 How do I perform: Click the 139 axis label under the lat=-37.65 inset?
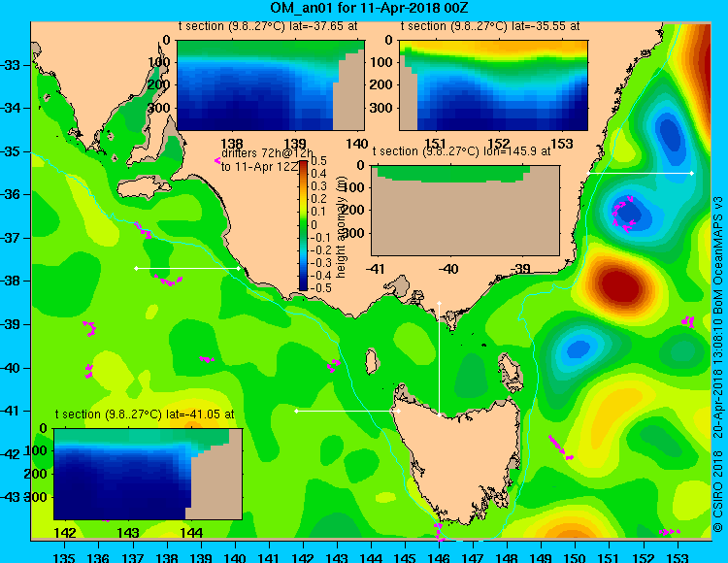coord(295,144)
